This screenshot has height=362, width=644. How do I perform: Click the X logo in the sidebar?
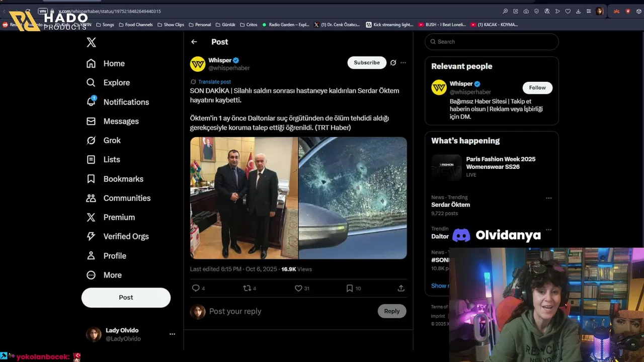(91, 42)
